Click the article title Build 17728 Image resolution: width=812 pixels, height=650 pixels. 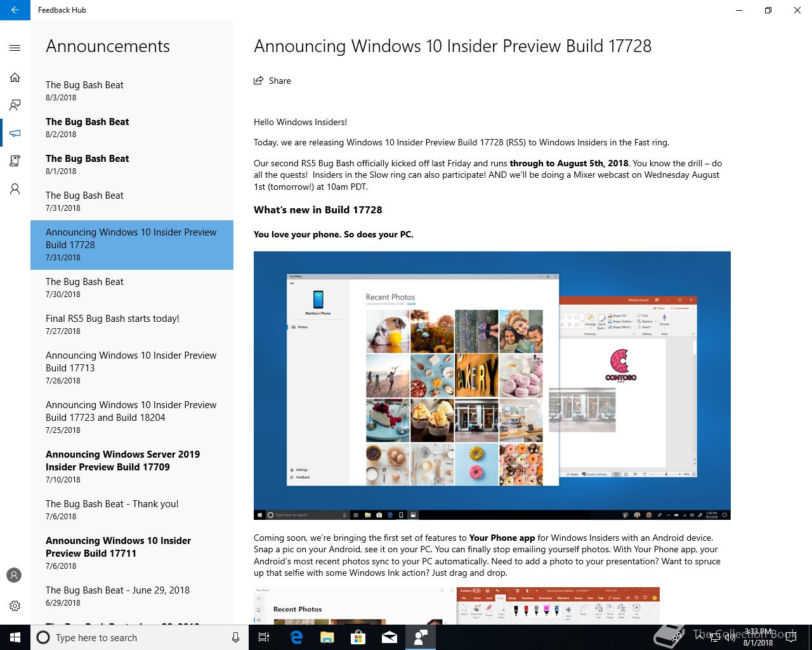(452, 46)
